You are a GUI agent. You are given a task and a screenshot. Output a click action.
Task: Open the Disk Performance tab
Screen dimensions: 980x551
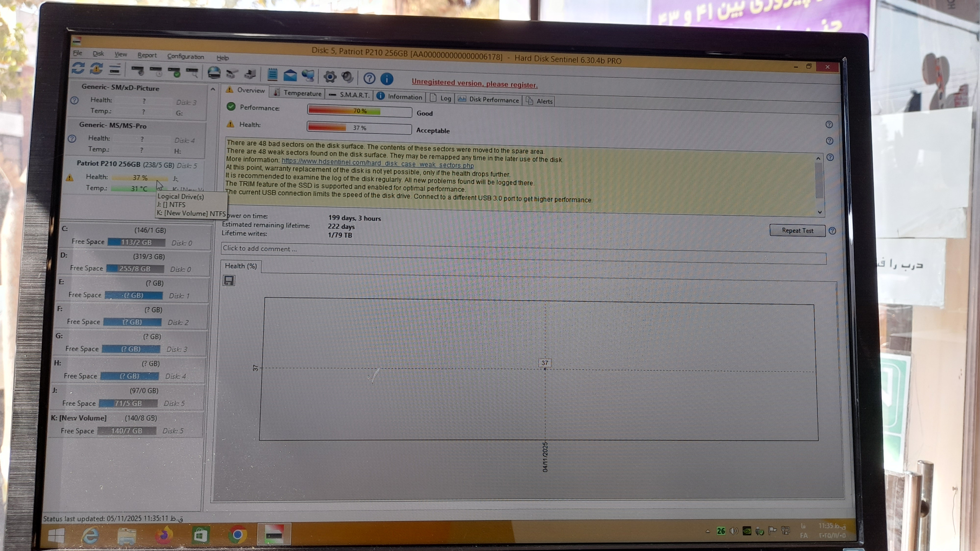[489, 99]
